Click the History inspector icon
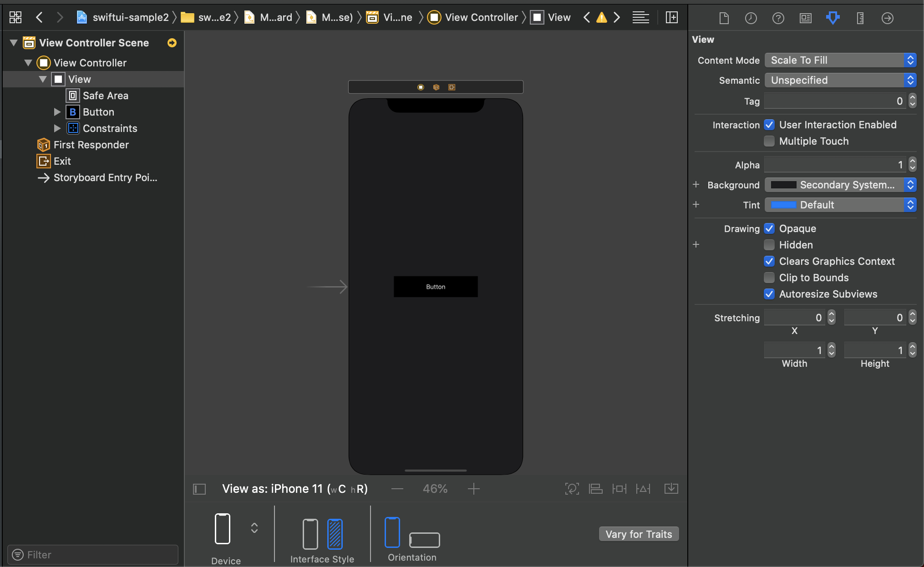The width and height of the screenshot is (924, 567). click(x=752, y=18)
